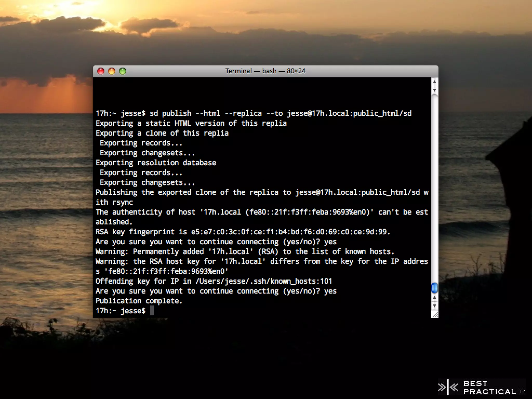This screenshot has width=532, height=399.
Task: Click 'Warning: Permanently added' line
Action: pyautogui.click(x=245, y=251)
